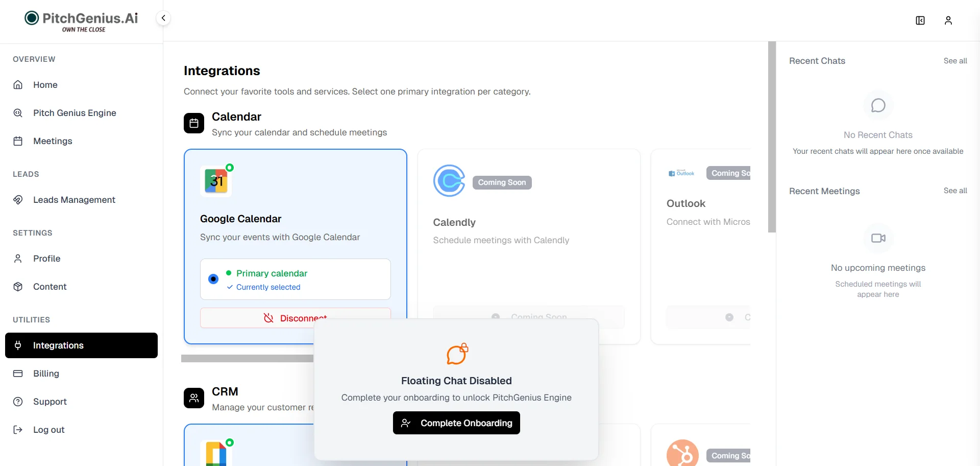Image resolution: width=980 pixels, height=466 pixels.
Task: See all Recent Chats
Action: [x=955, y=61]
